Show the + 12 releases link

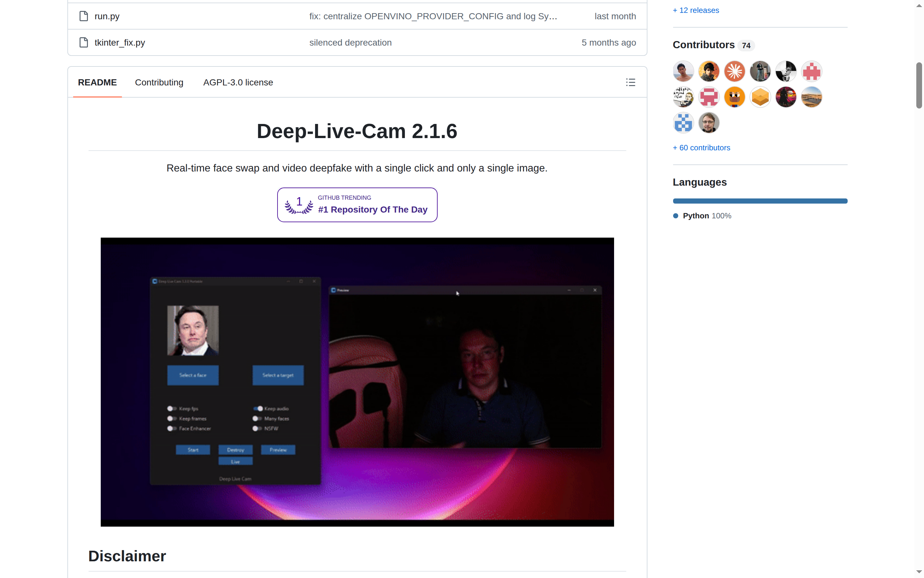pos(696,10)
